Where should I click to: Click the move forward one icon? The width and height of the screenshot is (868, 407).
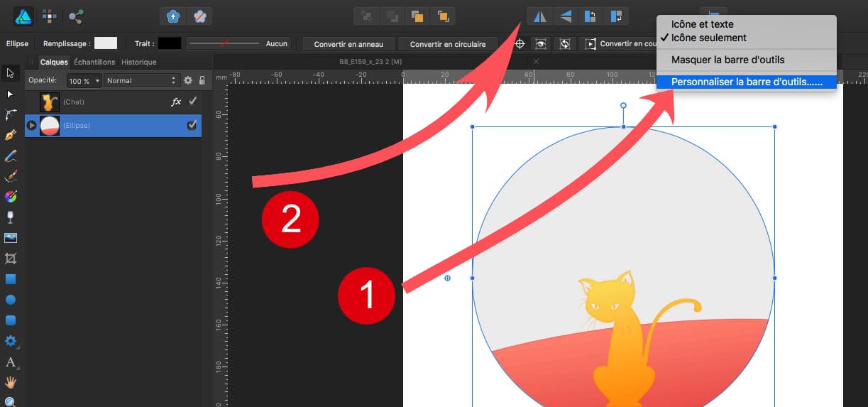pos(417,16)
